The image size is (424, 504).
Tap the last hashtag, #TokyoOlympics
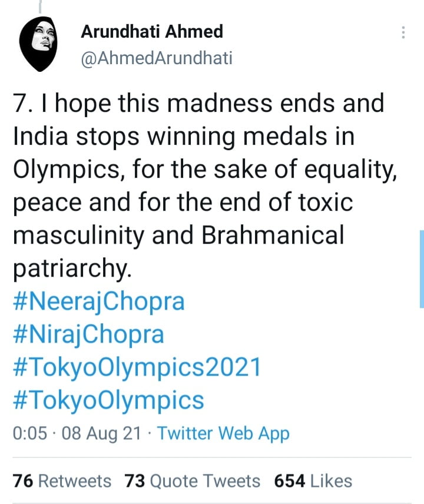[x=108, y=400]
